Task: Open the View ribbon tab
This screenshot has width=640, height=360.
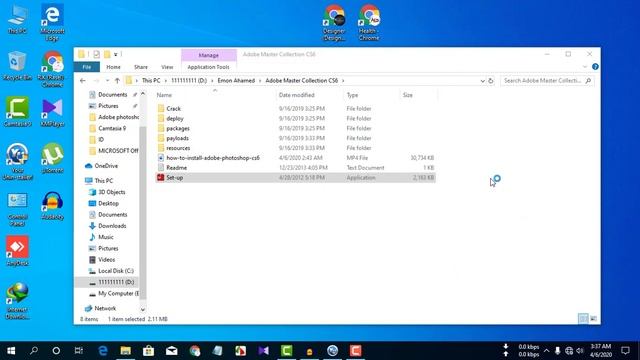Action: coord(167,67)
